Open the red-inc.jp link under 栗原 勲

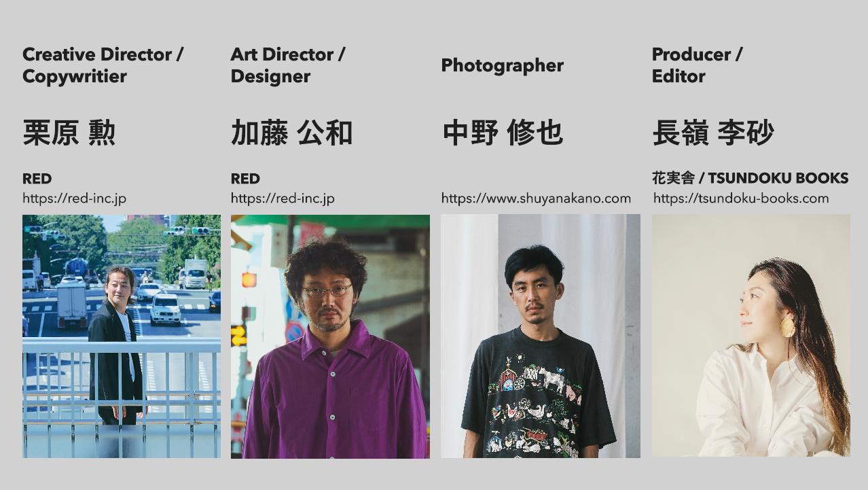pos(74,198)
